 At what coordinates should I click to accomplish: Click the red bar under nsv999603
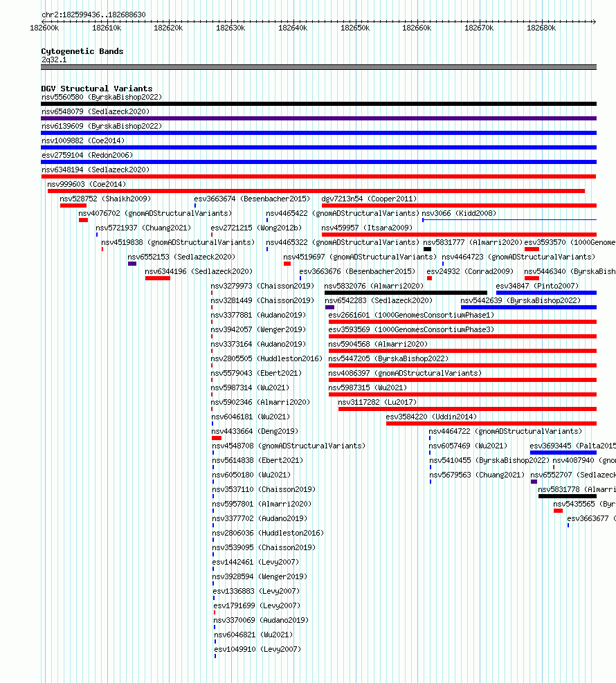pyautogui.click(x=316, y=191)
